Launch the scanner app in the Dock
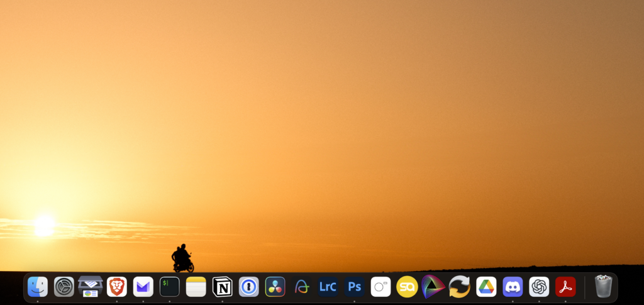Viewport: 644px width, 305px height. (91, 287)
